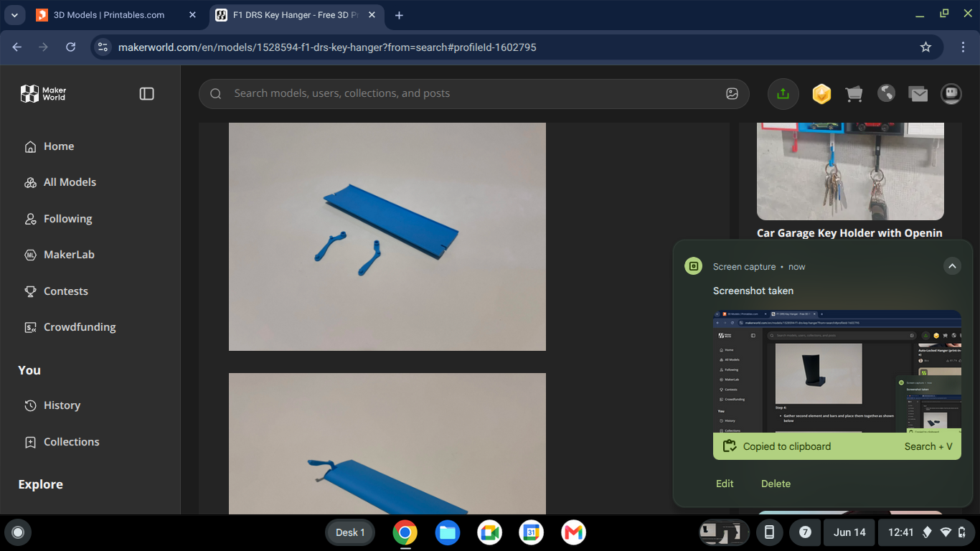Close the Printables.com tab
This screenshot has width=980, height=551.
point(192,15)
